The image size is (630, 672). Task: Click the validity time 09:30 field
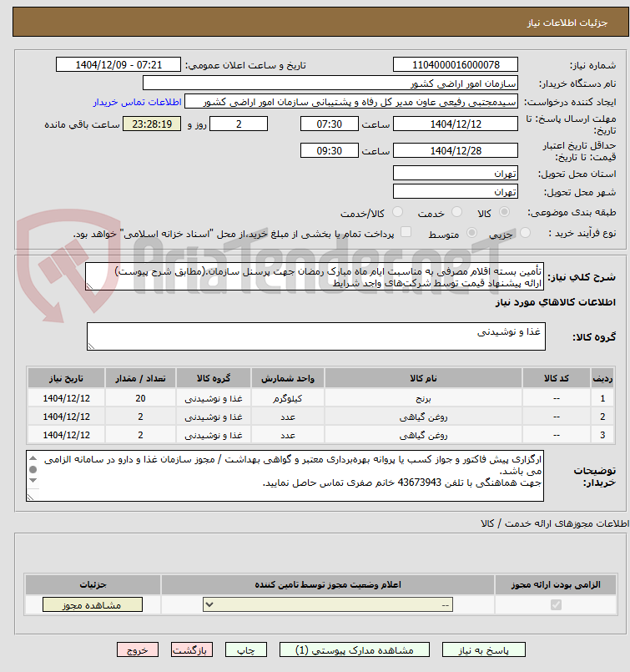click(330, 150)
